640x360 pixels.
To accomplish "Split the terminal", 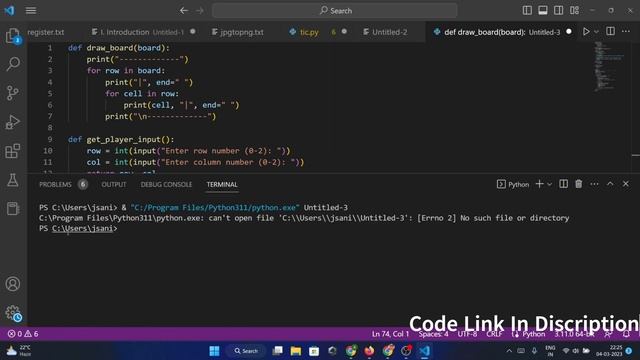I will (x=563, y=184).
